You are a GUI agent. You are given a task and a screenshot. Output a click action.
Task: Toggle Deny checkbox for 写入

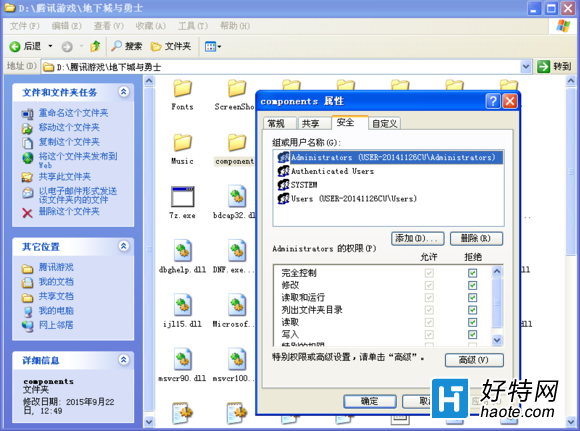click(x=472, y=334)
